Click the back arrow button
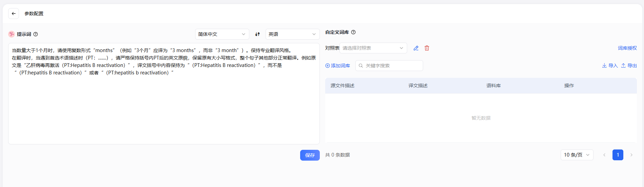 point(14,14)
